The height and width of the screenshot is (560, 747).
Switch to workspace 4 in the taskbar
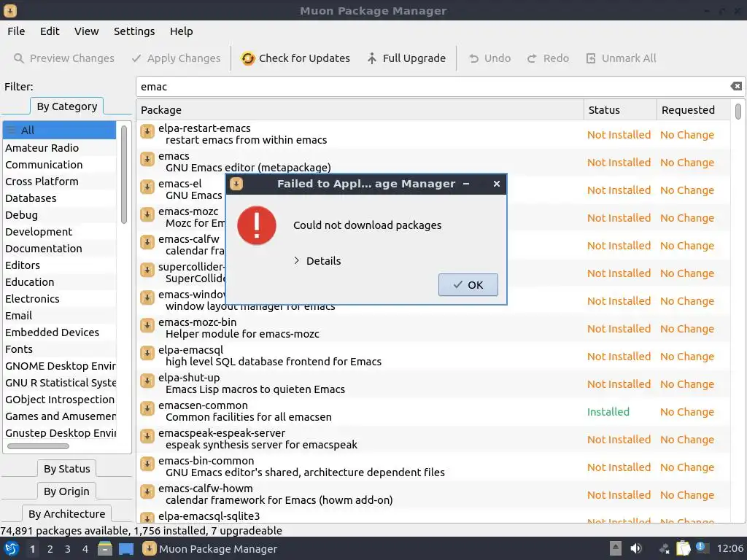pos(85,549)
